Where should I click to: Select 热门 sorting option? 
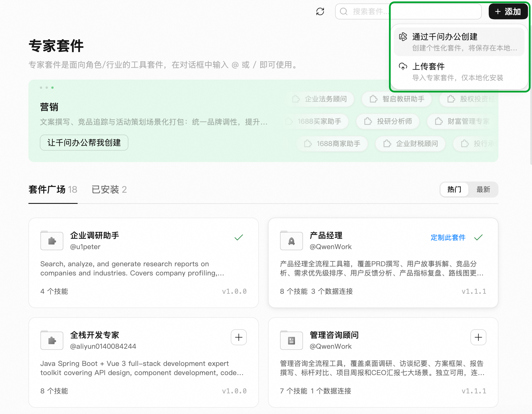coord(454,190)
